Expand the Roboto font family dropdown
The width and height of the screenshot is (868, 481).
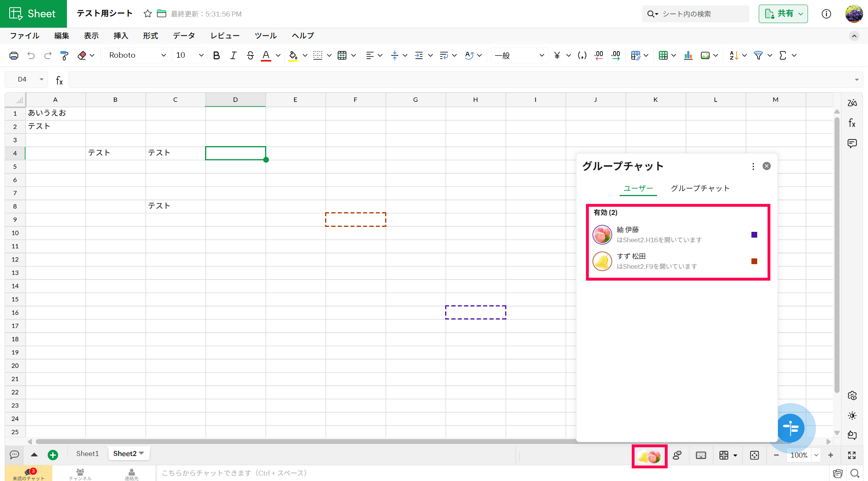point(137,55)
